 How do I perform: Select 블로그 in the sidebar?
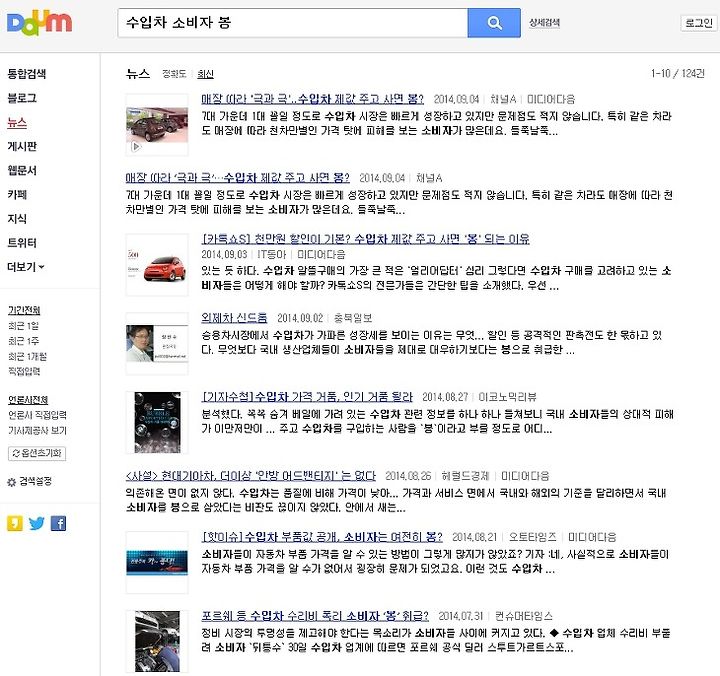click(22, 98)
